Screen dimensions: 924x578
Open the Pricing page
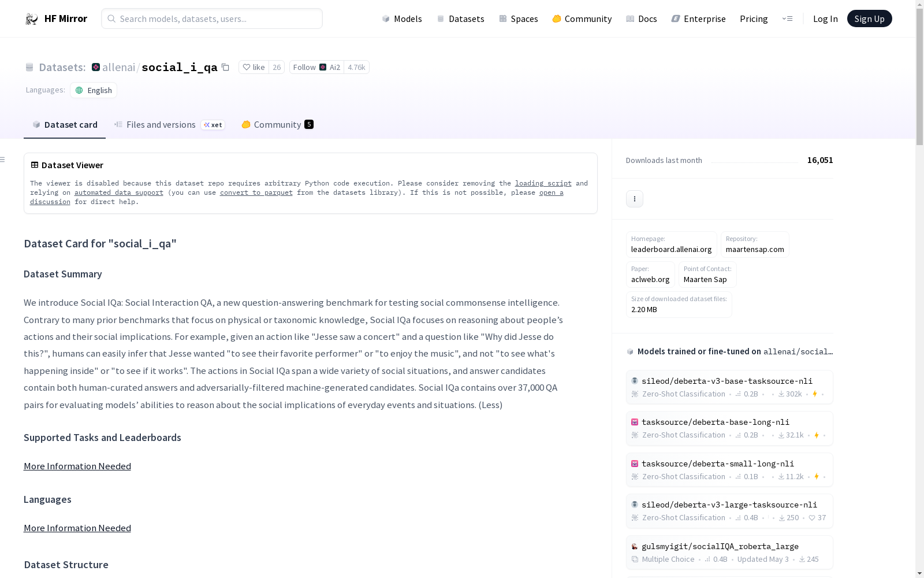[754, 18]
